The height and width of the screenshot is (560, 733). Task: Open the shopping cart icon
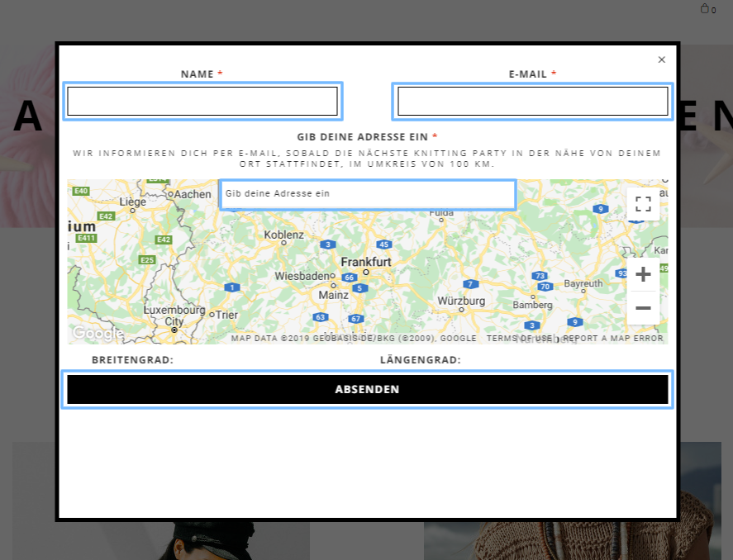[705, 9]
